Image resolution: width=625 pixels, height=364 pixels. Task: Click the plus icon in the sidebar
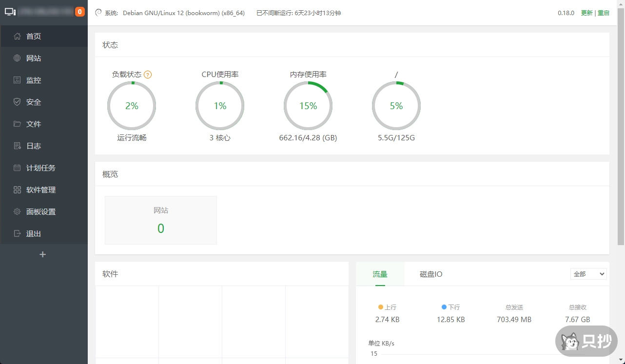(x=42, y=254)
